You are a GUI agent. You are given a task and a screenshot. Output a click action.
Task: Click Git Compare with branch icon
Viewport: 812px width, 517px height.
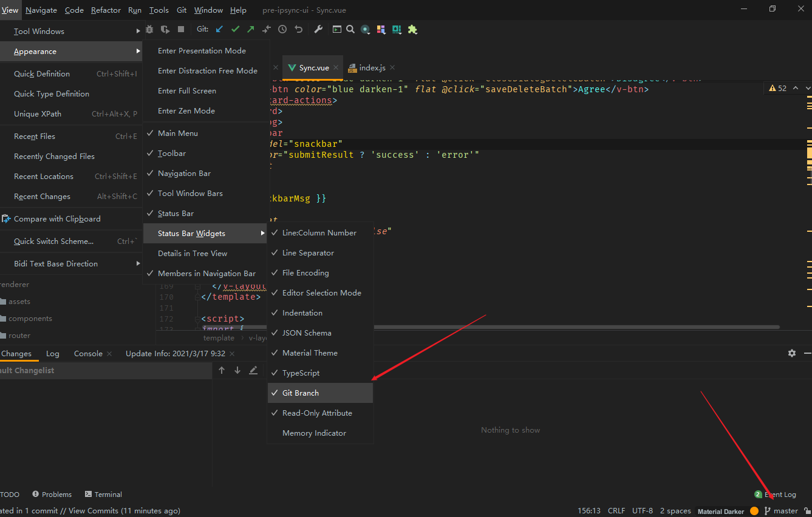[x=267, y=29]
